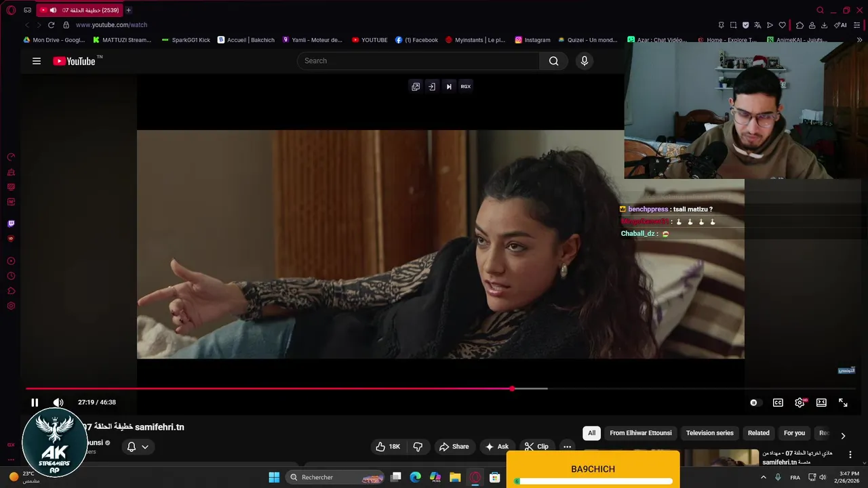The height and width of the screenshot is (488, 868).
Task: Open video player settings gear
Action: point(800,403)
